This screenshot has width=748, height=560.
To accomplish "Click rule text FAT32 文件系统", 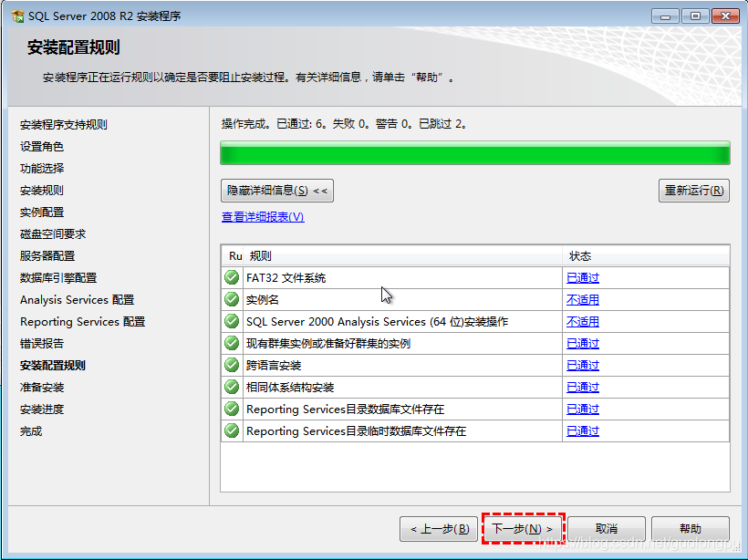I will tap(286, 277).
